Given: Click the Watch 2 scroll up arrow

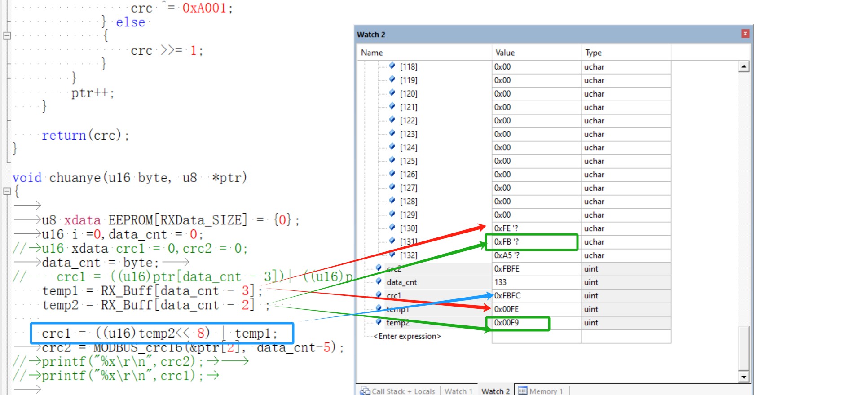Looking at the screenshot, I should coord(744,66).
